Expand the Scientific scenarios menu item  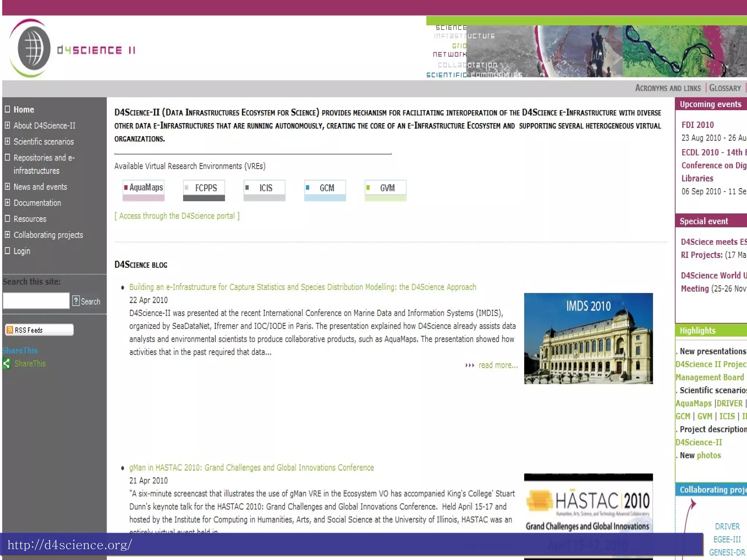click(7, 141)
